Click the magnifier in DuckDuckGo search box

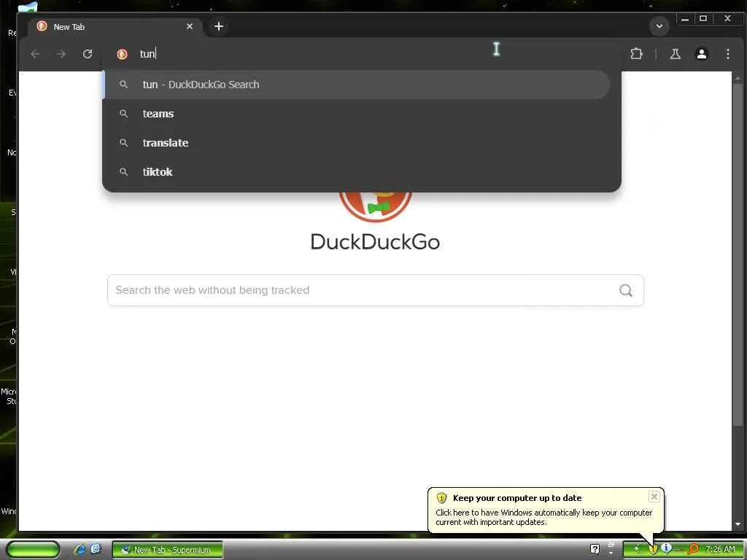point(625,290)
